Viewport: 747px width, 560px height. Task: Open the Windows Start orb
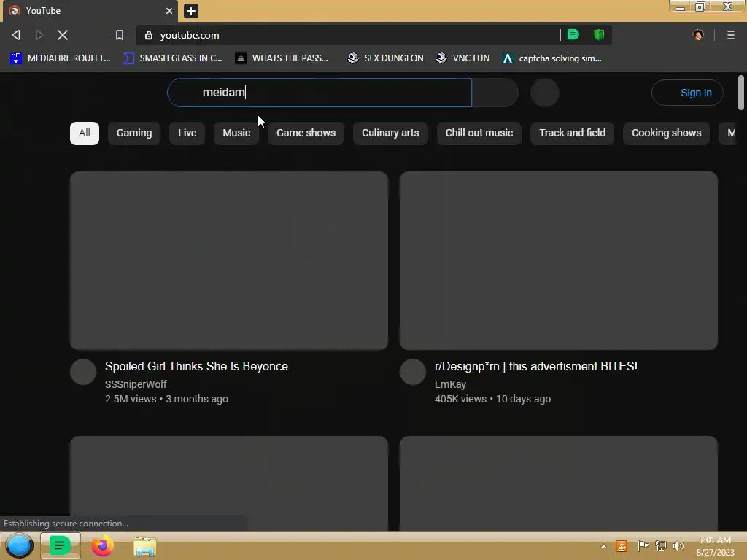tap(19, 545)
